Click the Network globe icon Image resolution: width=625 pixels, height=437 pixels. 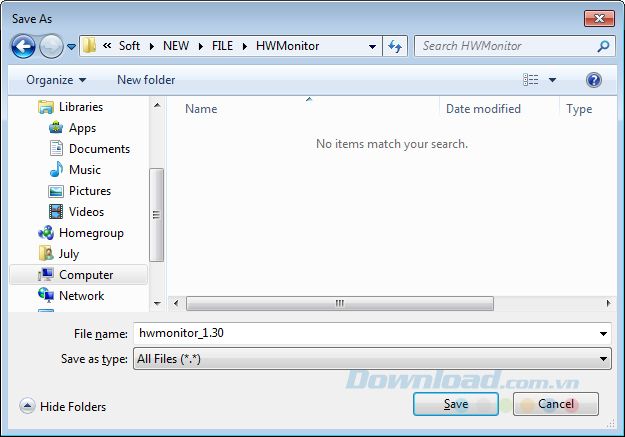tap(46, 295)
